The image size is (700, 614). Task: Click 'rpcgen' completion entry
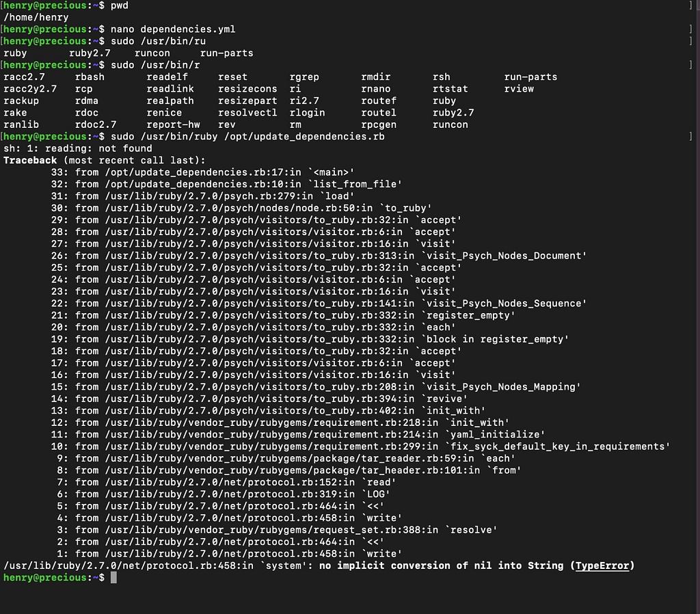379,124
